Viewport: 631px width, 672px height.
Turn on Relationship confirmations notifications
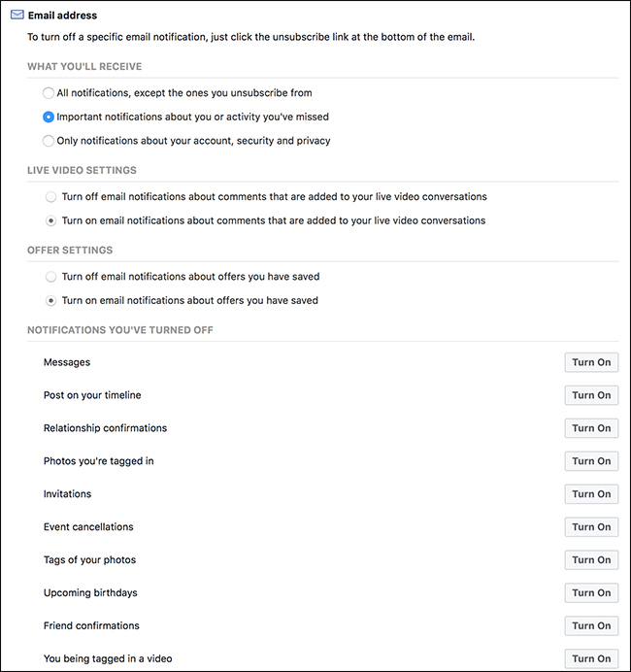(590, 428)
